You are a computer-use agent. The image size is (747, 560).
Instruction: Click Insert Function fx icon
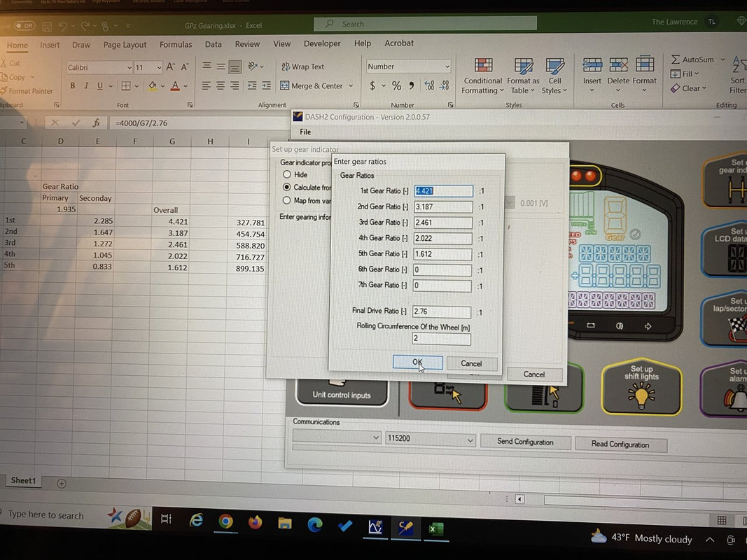point(97,123)
